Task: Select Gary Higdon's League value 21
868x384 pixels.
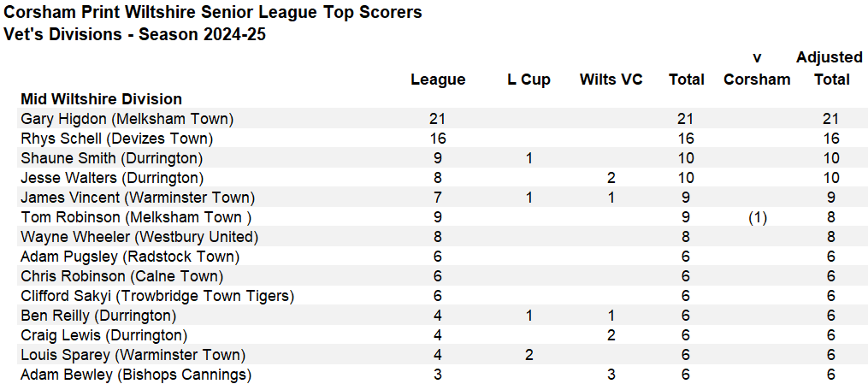Action: [438, 118]
